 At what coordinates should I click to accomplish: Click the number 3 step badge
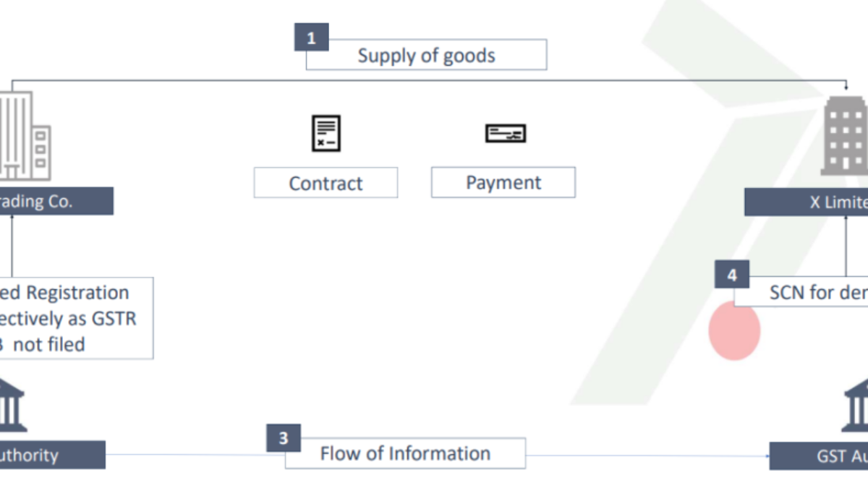283,438
